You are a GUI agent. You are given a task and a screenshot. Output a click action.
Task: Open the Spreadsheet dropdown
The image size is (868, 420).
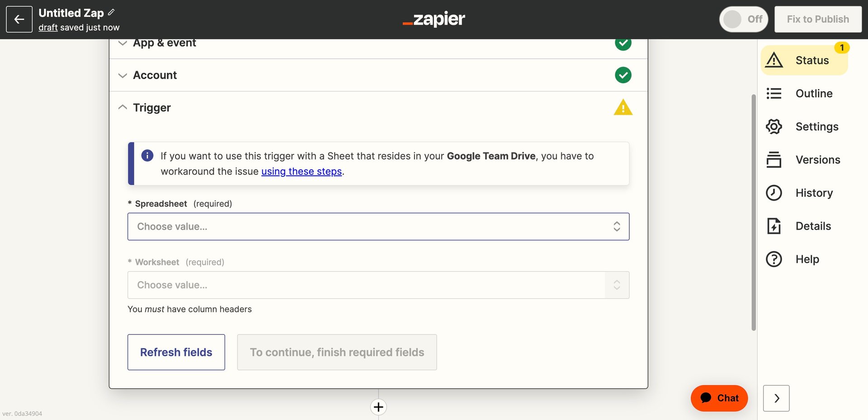coord(378,227)
